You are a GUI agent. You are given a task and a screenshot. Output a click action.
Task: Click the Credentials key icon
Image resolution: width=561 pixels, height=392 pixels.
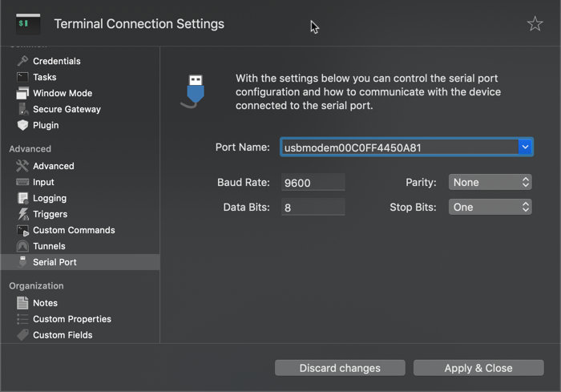(22, 61)
